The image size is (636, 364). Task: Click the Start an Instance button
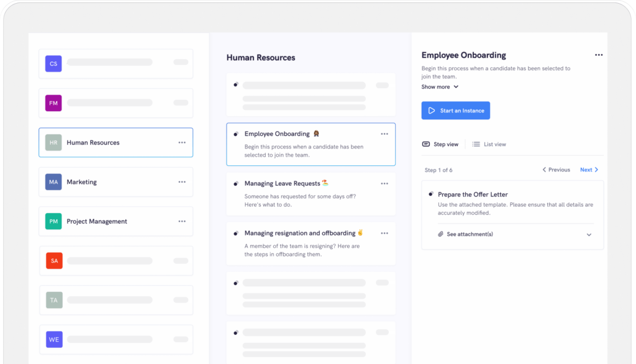click(455, 110)
